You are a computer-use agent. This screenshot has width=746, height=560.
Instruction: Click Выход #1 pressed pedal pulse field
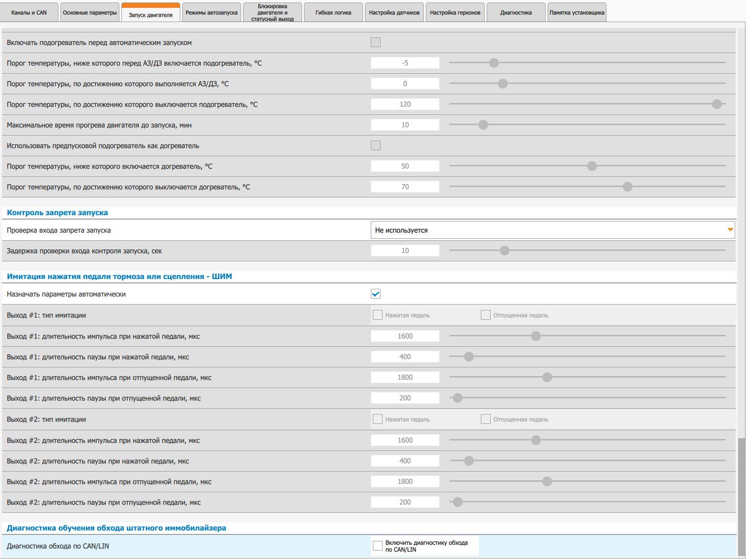[405, 336]
